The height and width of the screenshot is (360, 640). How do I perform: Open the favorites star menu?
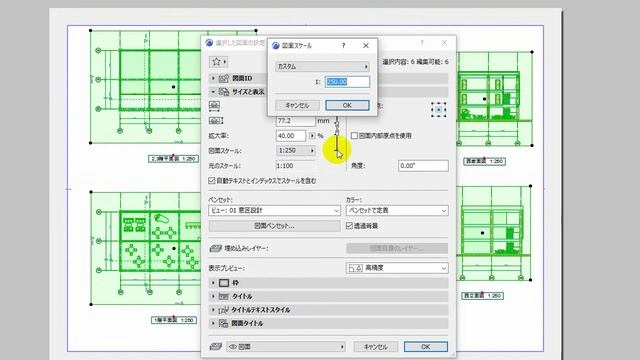click(219, 62)
